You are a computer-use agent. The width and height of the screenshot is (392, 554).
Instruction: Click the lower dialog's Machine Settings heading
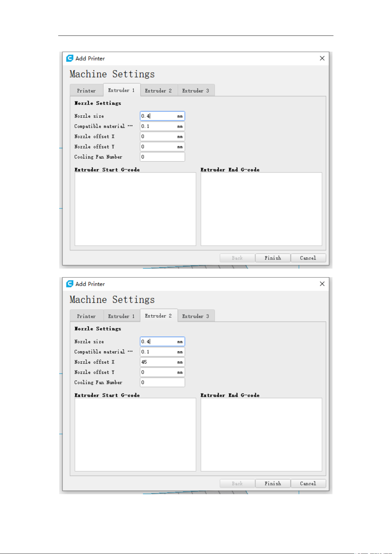pos(112,300)
